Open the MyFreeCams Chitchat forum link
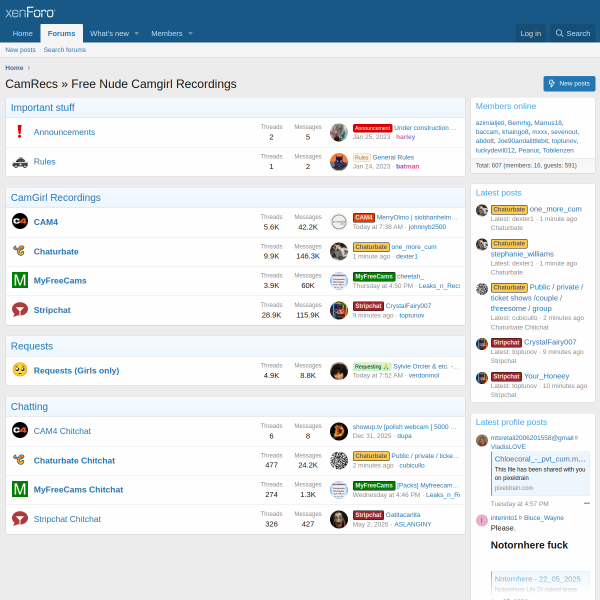Screen dimensions: 600x600 coord(78,489)
